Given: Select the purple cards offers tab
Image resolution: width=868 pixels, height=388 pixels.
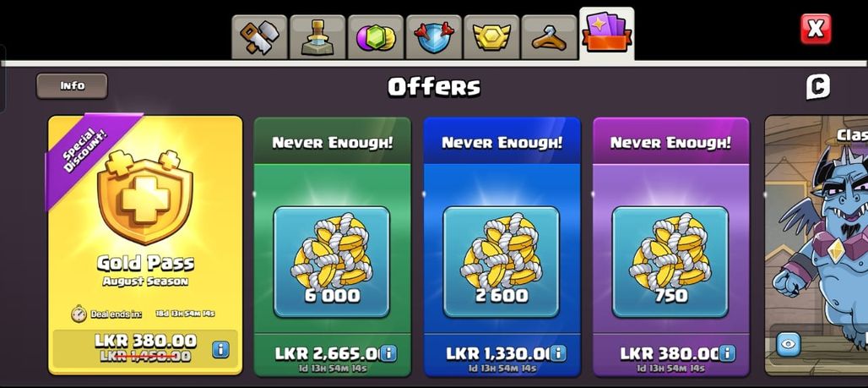Looking at the screenshot, I should pyautogui.click(x=606, y=33).
